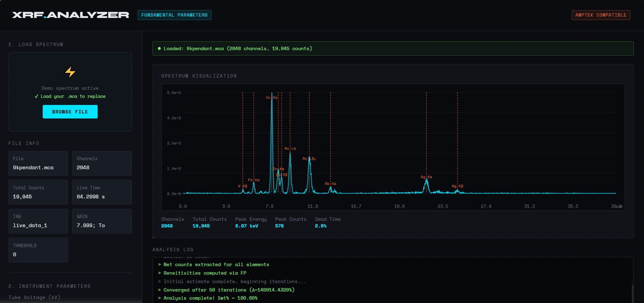Image resolution: width=644 pixels, height=303 pixels.
Task: Click the THRESHOLD value card
Action: (38, 250)
